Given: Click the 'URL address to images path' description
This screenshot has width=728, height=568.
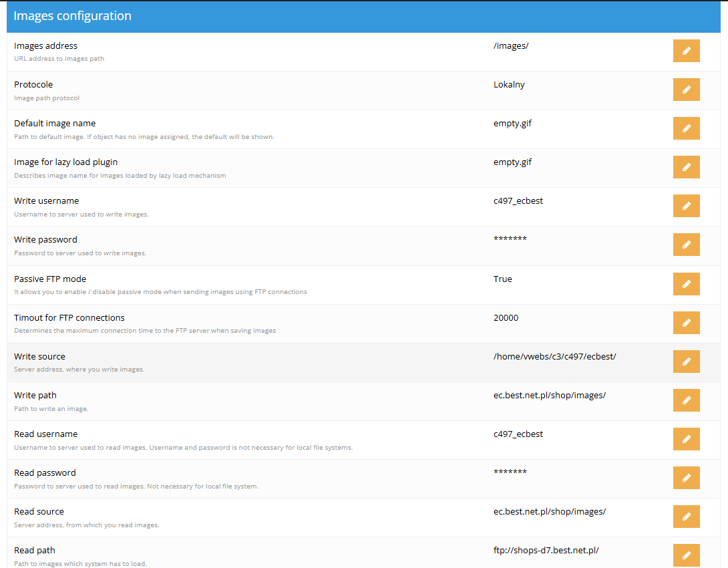Looking at the screenshot, I should point(59,59).
